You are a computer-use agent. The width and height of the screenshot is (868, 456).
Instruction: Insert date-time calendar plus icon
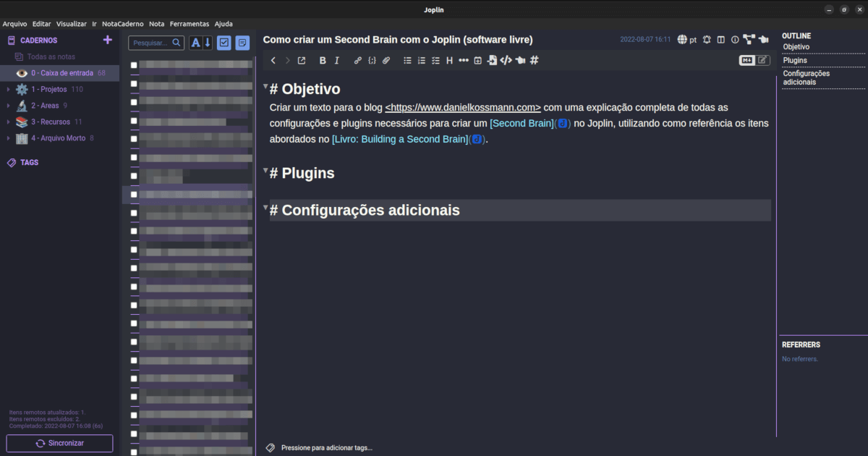tap(477, 61)
